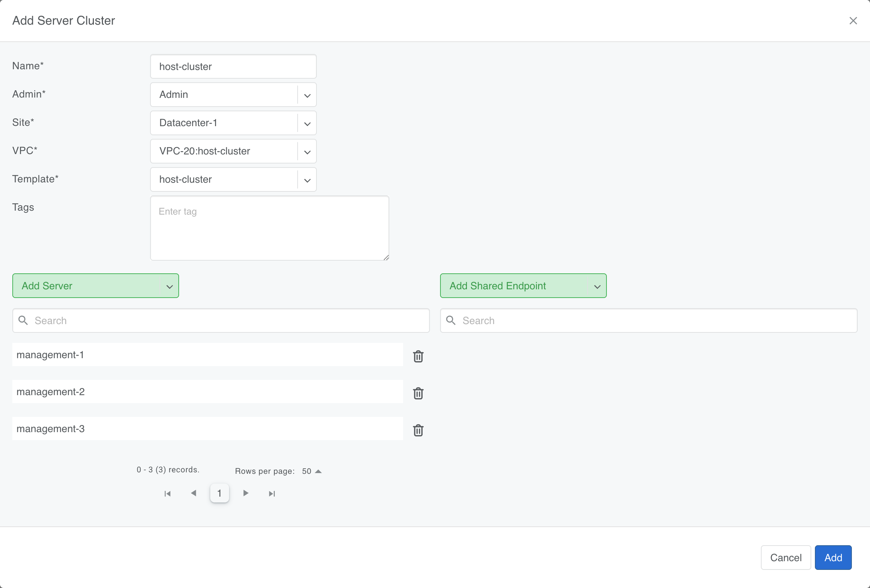Viewport: 870px width, 588px height.
Task: Delete the management-1 server row
Action: point(418,356)
